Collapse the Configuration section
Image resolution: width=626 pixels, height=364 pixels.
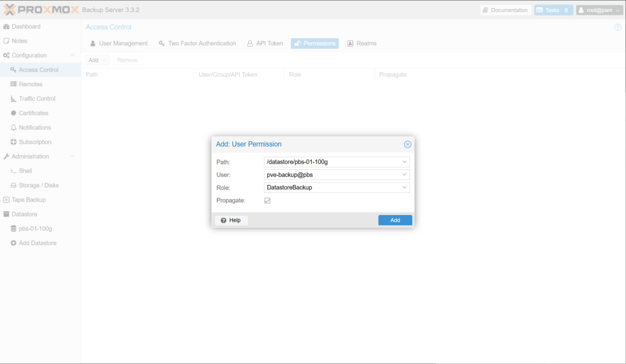73,56
